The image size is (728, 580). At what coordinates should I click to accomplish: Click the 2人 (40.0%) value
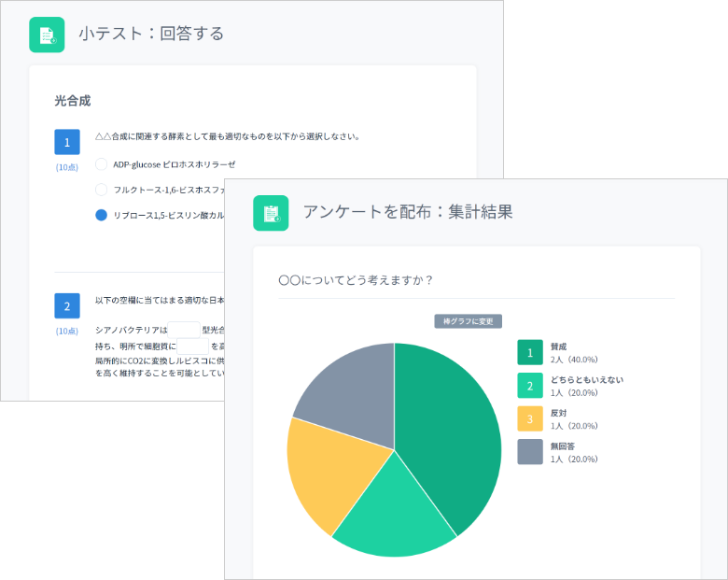(574, 360)
